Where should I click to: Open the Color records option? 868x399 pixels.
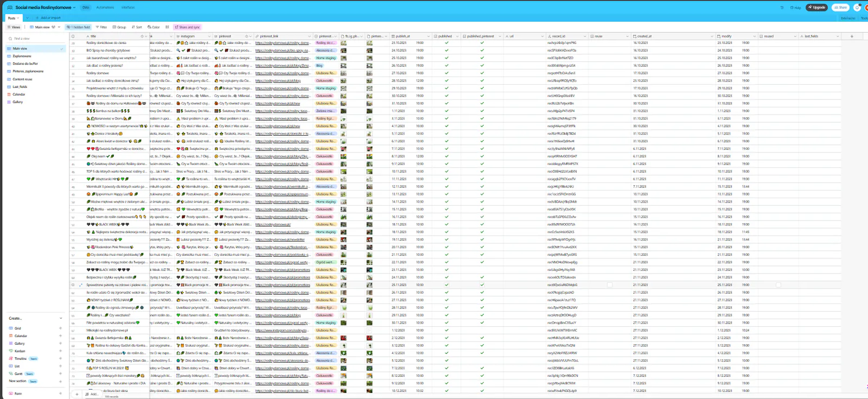(154, 27)
